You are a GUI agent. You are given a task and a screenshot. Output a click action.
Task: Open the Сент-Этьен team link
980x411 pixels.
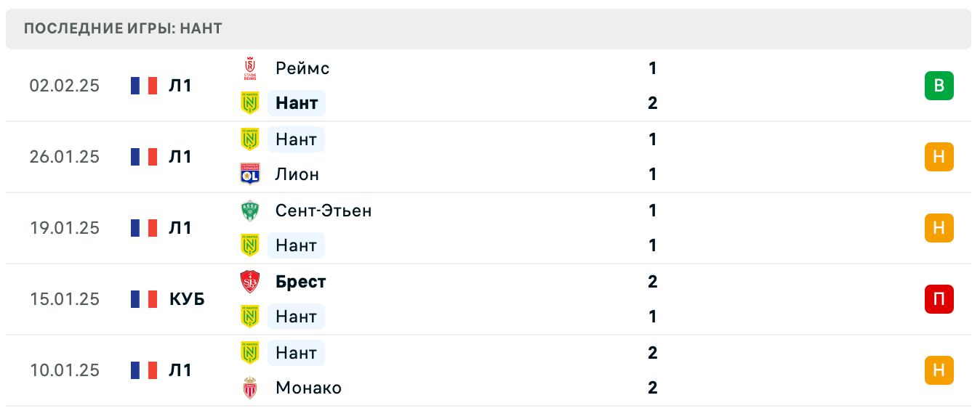pyautogui.click(x=324, y=211)
